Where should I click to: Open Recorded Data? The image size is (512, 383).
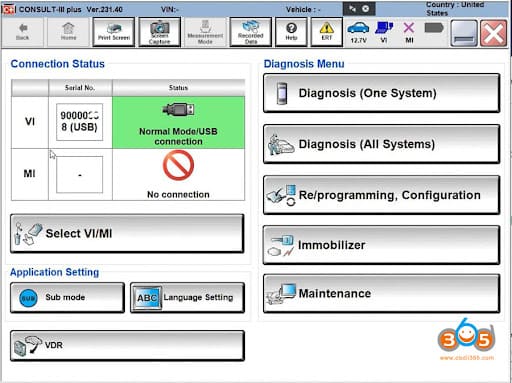(251, 32)
